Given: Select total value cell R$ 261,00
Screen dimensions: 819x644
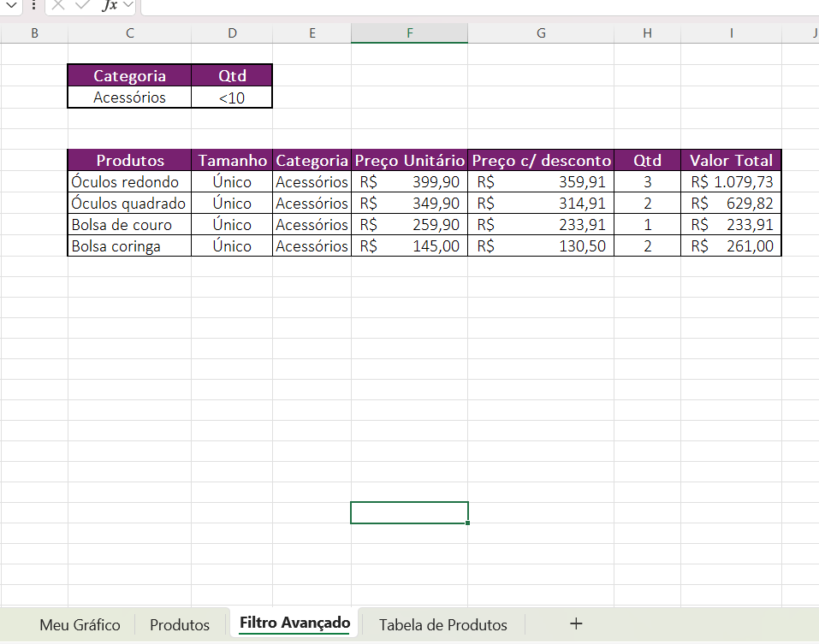Looking at the screenshot, I should [x=731, y=245].
